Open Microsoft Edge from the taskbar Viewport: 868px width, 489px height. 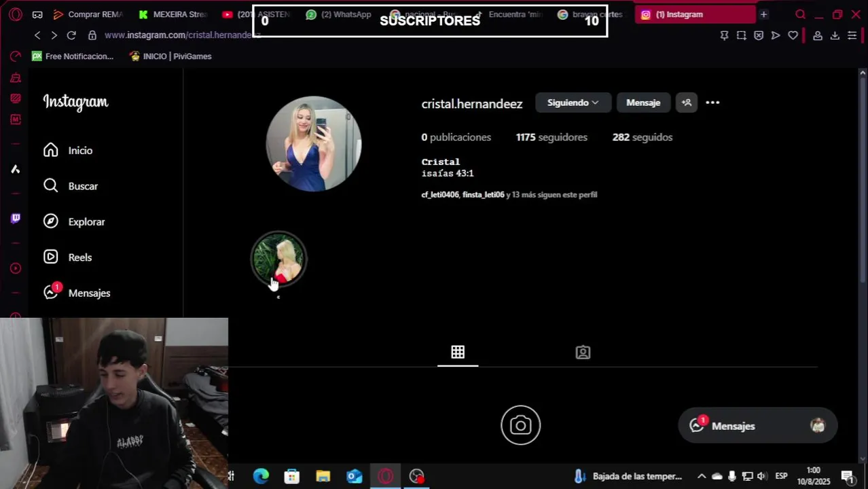click(x=261, y=476)
